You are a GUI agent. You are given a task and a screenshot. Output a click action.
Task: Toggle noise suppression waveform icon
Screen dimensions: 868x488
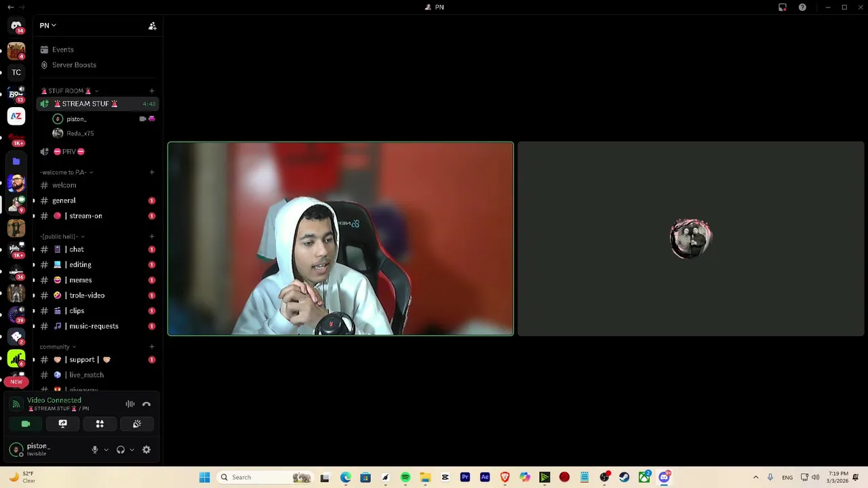[130, 404]
